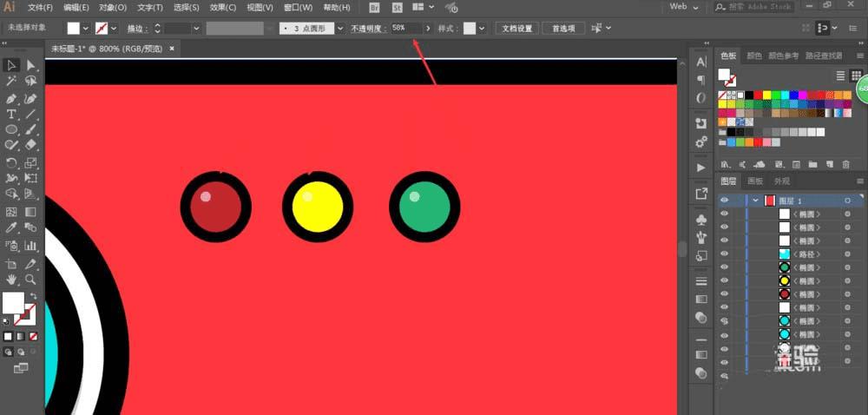Click target circle of 图层 1
Screen dimensions: 868x415
point(847,201)
